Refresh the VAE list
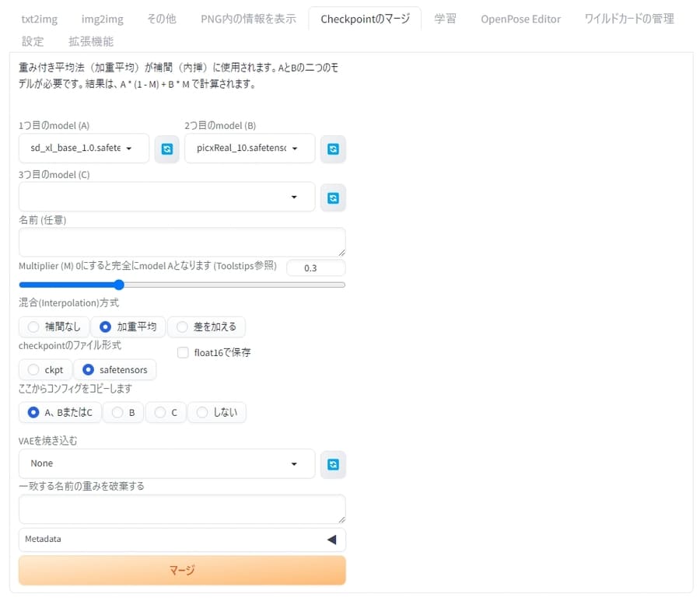Image resolution: width=700 pixels, height=601 pixels. point(333,464)
